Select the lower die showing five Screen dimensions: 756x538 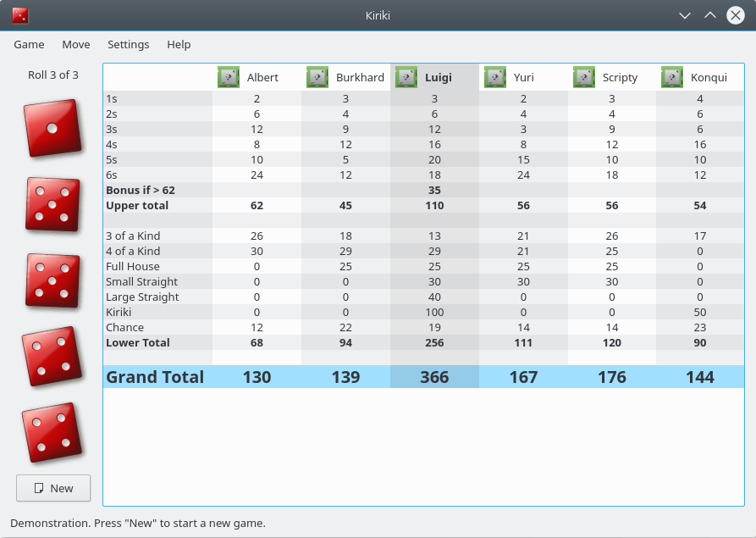coord(52,280)
